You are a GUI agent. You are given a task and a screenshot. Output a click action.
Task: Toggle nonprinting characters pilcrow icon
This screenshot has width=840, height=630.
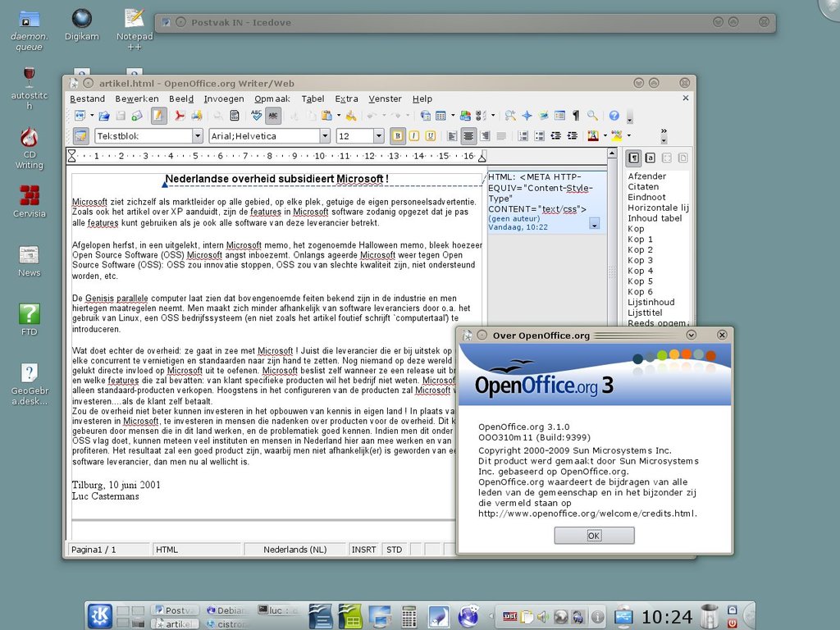click(576, 116)
